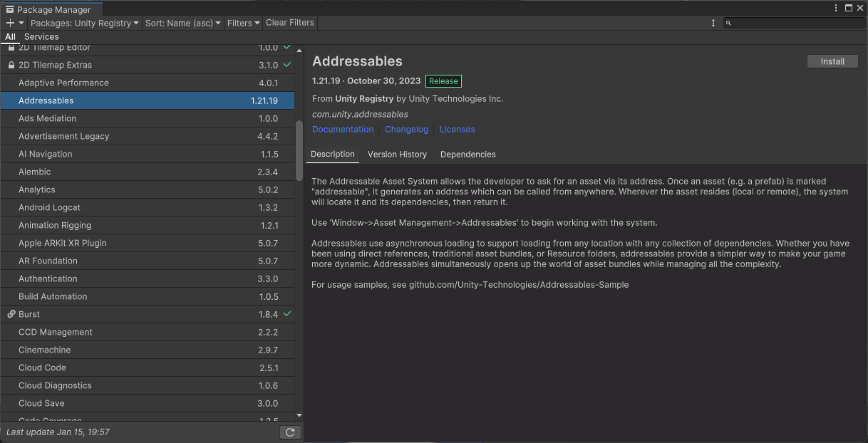Select the Package Manager window tab
The image size is (868, 443).
pos(51,9)
